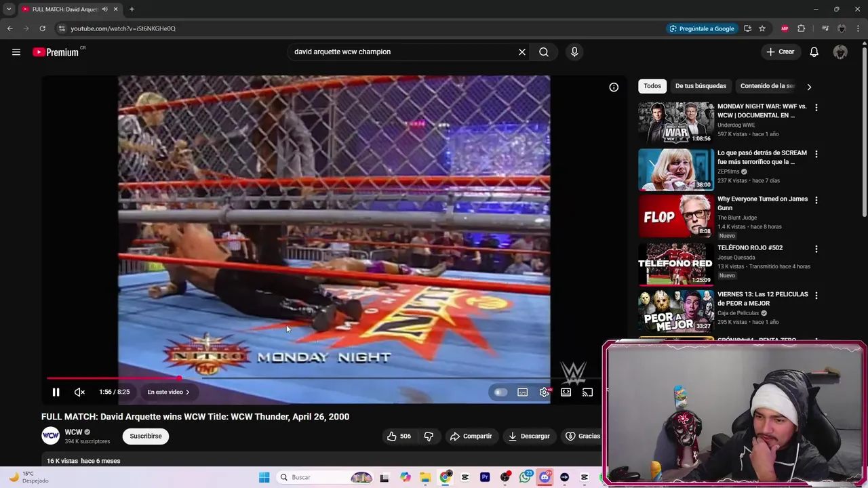Screen dimensions: 868x488
Task: Open Premiere Pro from taskbar
Action: coord(485,477)
